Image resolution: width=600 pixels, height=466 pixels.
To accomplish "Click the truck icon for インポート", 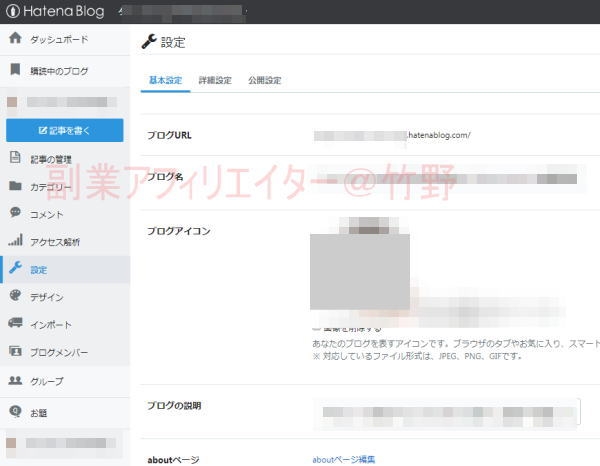I will [15, 324].
